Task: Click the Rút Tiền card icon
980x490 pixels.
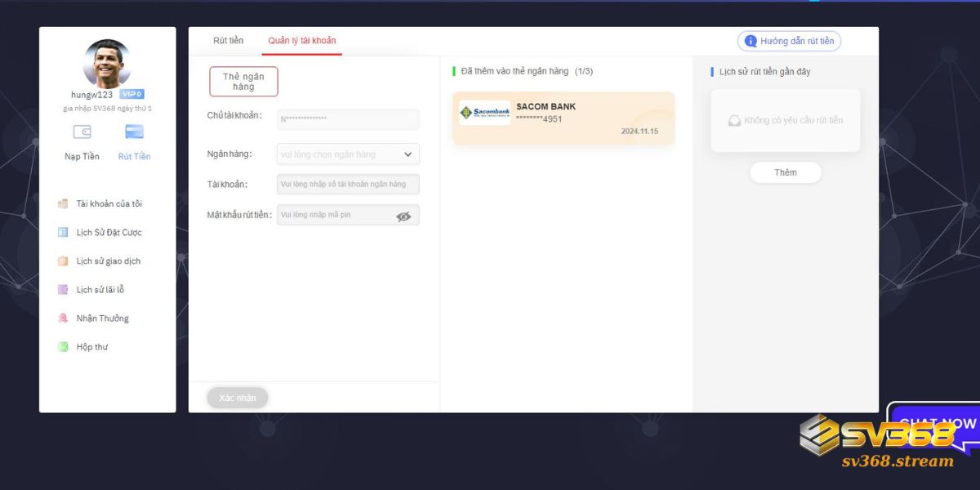Action: coord(134,131)
